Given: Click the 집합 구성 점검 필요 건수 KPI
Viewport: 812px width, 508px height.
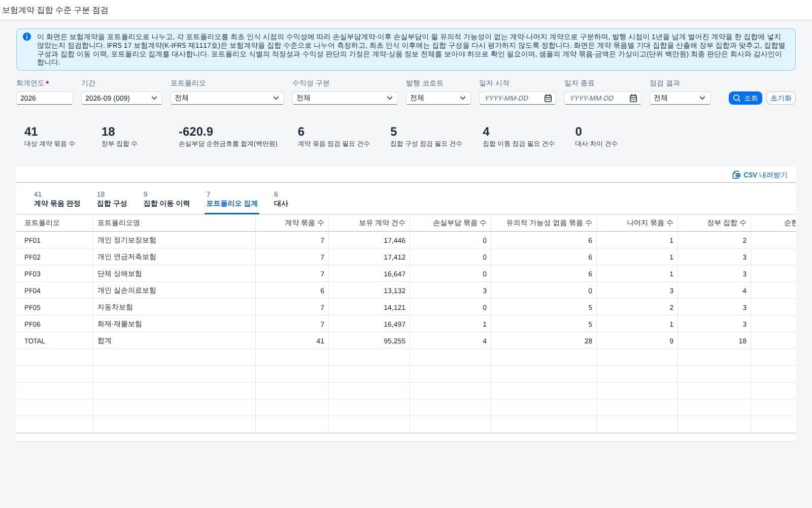Looking at the screenshot, I should [x=426, y=137].
